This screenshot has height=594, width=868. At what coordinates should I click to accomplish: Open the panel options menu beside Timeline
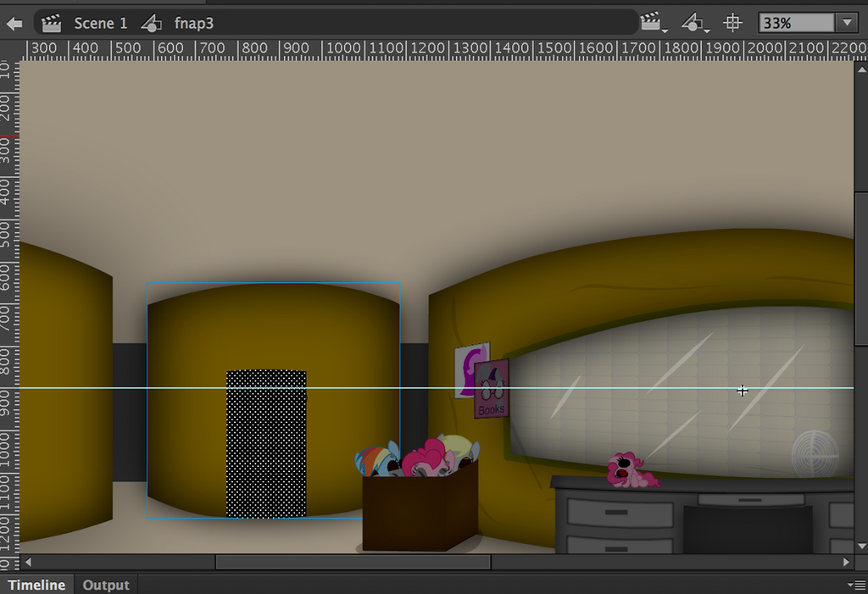tap(854, 585)
